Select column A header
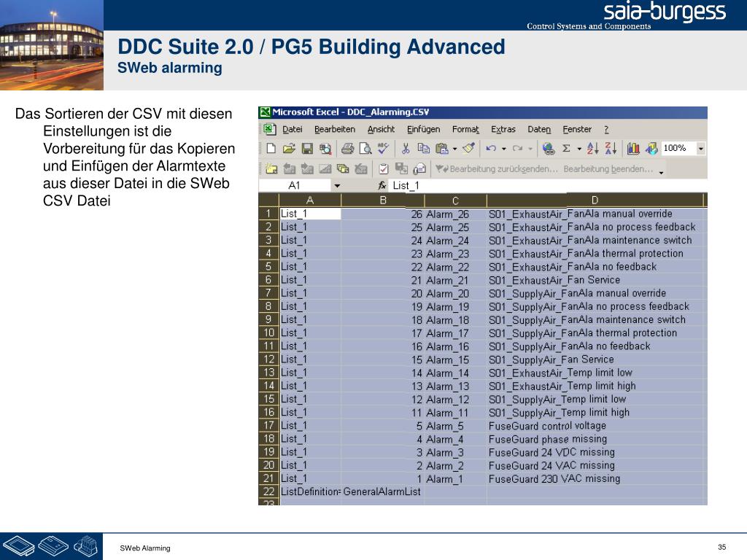The image size is (747, 560). point(310,200)
